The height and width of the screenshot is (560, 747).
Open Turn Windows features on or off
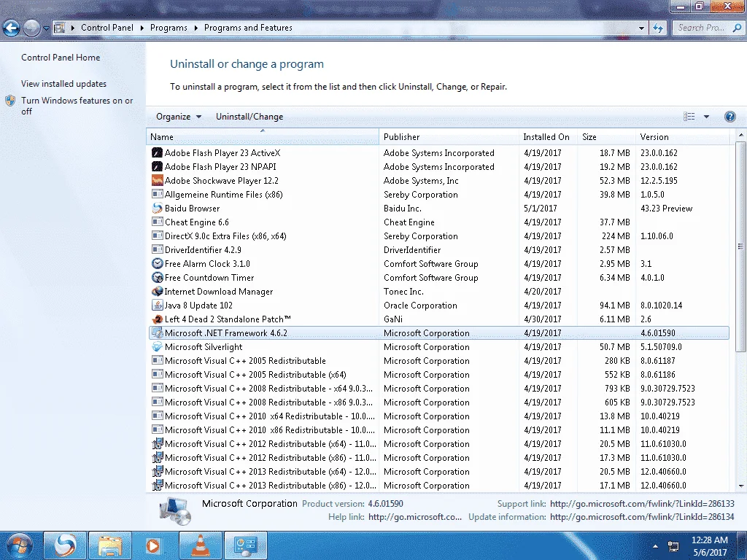click(77, 106)
